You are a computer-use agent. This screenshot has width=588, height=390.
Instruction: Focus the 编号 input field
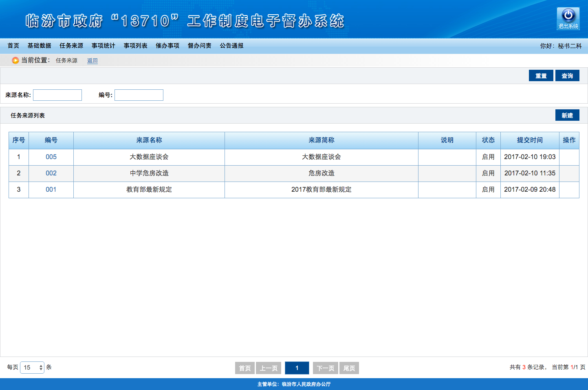pos(139,95)
